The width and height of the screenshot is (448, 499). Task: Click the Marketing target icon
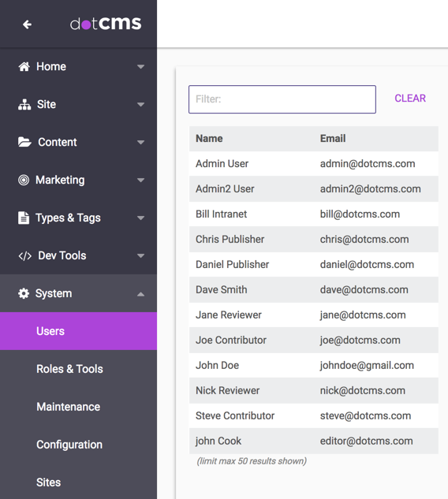coord(24,180)
